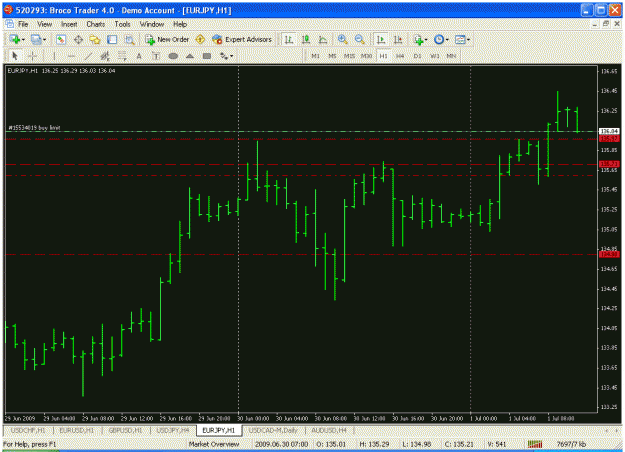Open the Tools menu
625x452 pixels.
coord(122,24)
